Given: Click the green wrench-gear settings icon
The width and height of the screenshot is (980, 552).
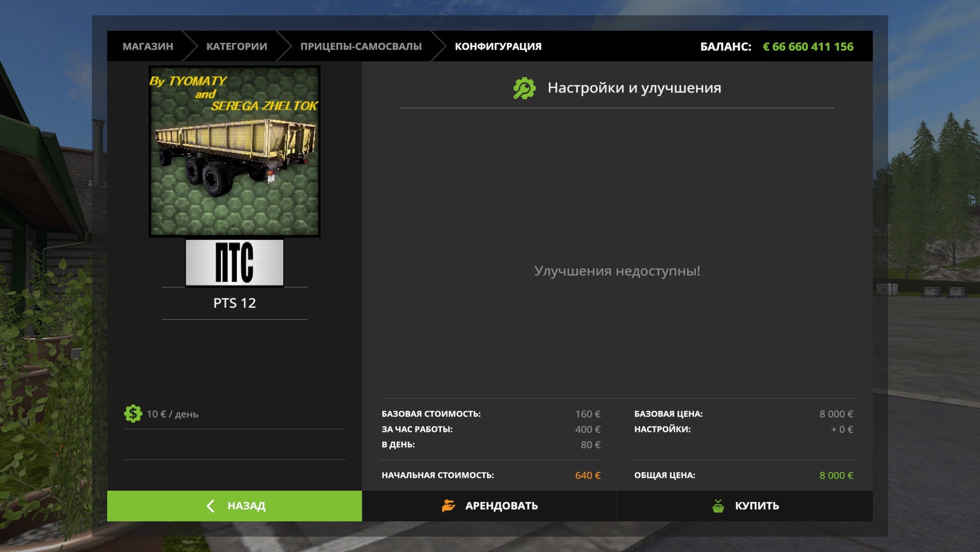Looking at the screenshot, I should [524, 88].
